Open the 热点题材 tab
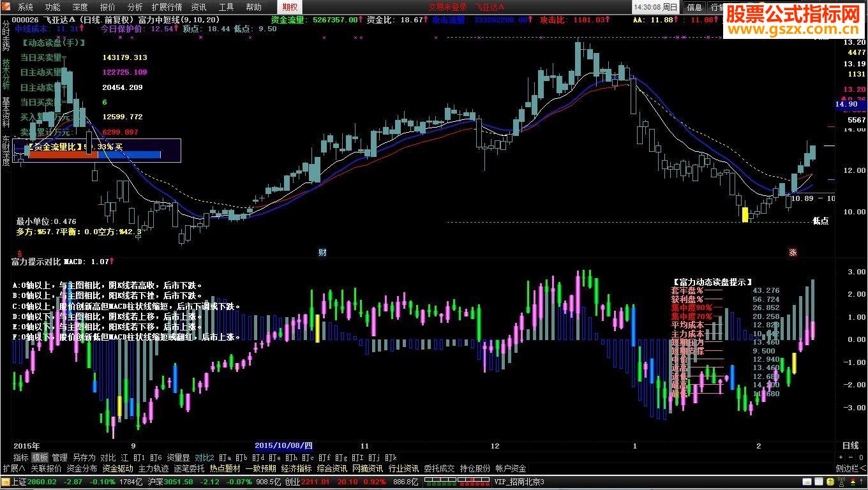Viewport: 868px width, 490px height. (225, 468)
